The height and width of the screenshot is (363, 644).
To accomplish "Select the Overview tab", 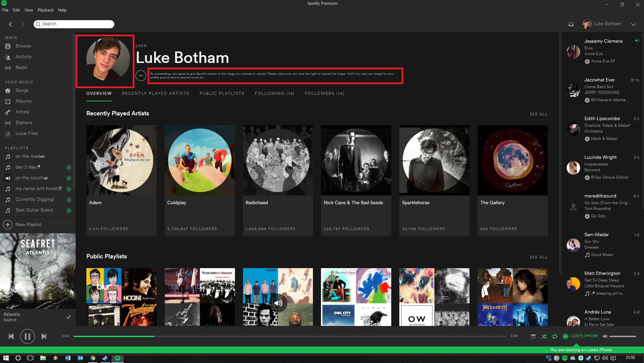I will 99,94.
